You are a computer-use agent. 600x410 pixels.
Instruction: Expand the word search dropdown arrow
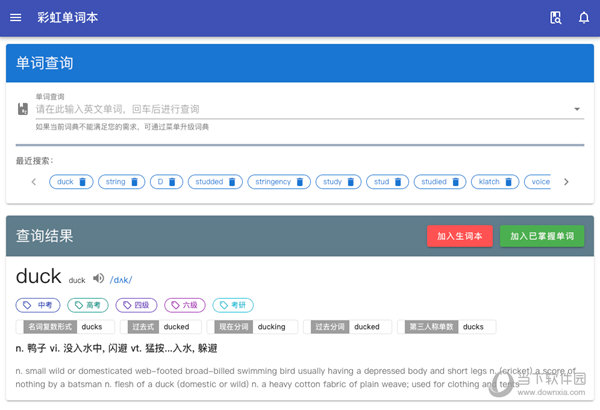tap(577, 109)
